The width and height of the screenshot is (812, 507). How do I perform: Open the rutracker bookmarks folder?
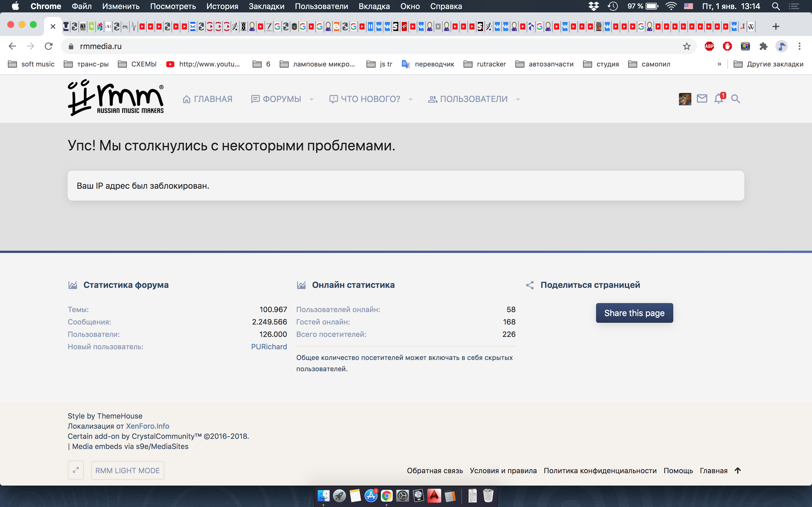point(485,64)
